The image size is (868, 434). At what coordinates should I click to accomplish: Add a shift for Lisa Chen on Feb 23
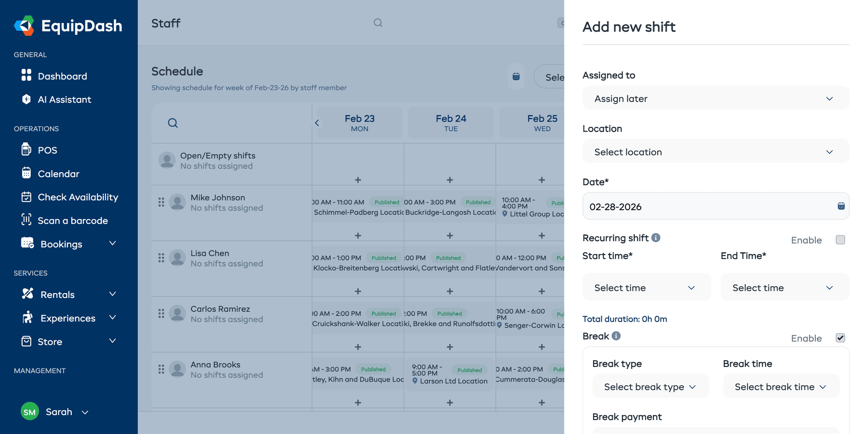click(x=357, y=291)
